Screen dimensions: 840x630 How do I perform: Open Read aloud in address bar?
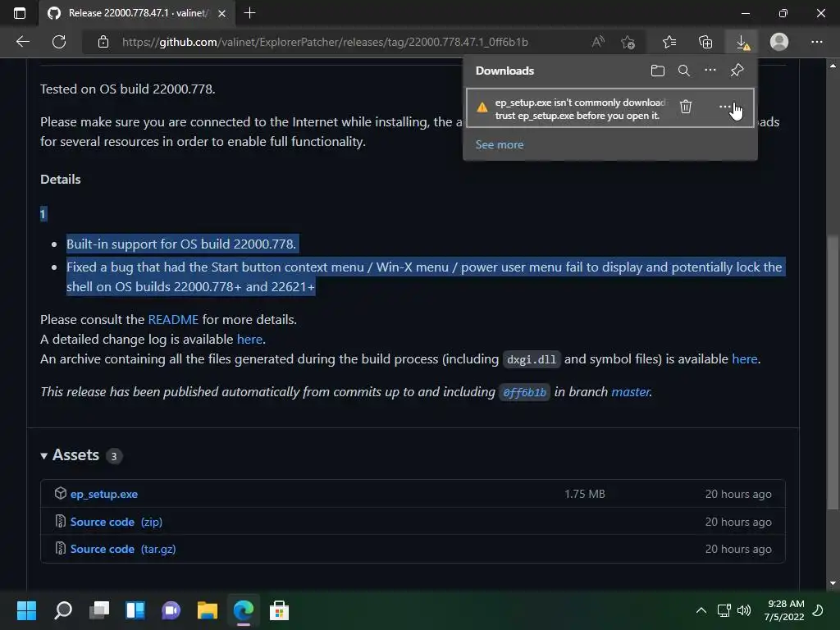(598, 42)
